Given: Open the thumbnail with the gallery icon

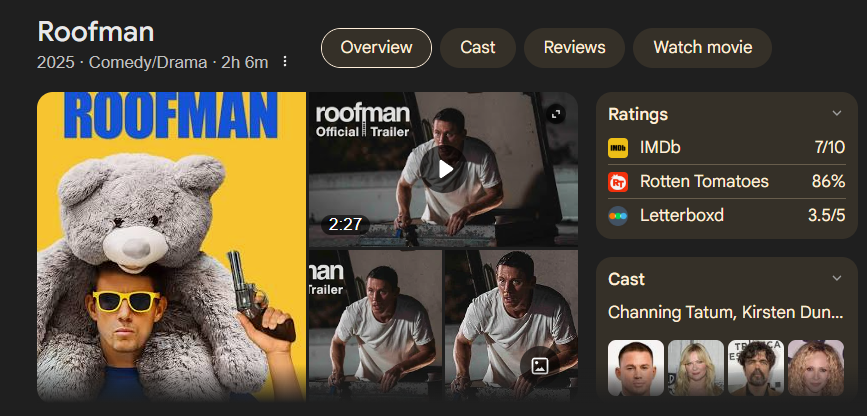Looking at the screenshot, I should click(511, 325).
